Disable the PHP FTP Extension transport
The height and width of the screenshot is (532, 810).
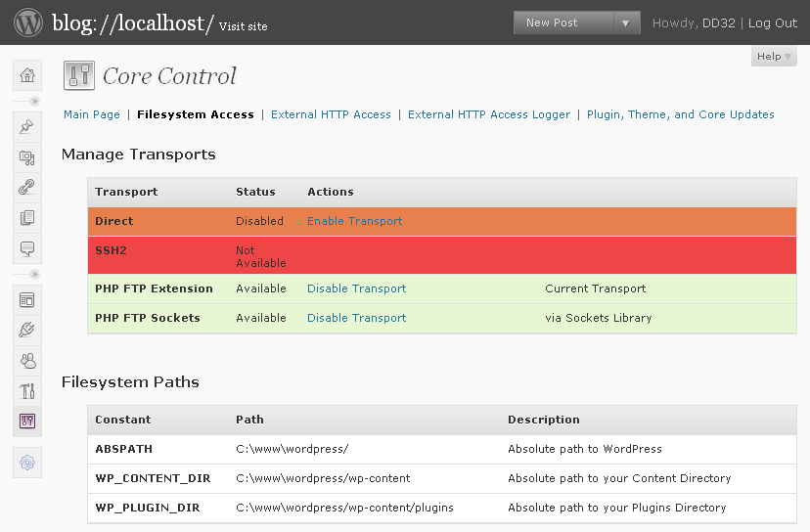point(356,288)
